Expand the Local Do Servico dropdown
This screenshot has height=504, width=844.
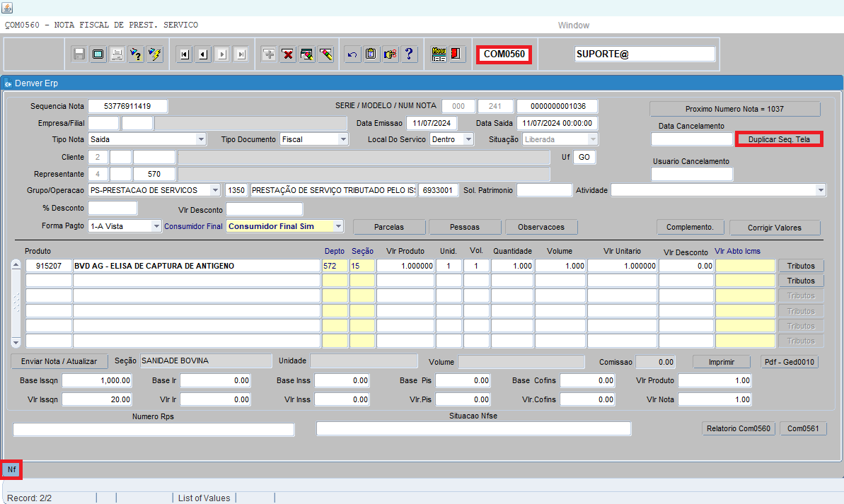click(x=468, y=139)
